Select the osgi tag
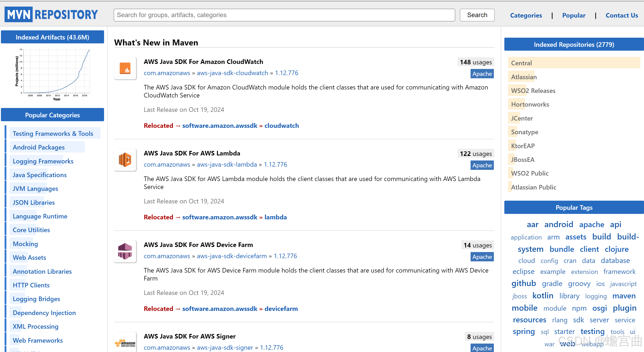This screenshot has width=644, height=352. click(599, 308)
